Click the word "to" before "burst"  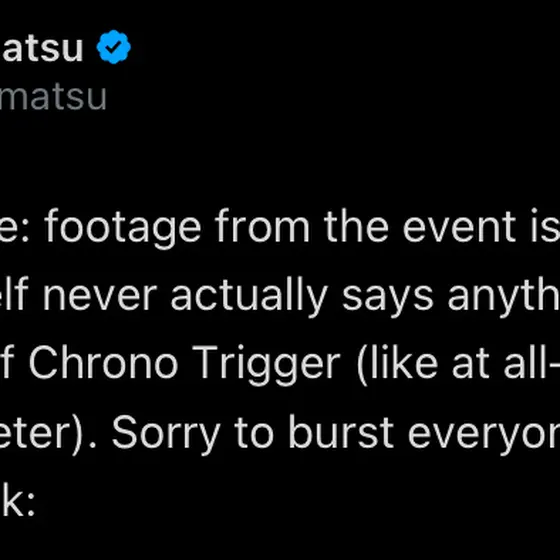(254, 433)
